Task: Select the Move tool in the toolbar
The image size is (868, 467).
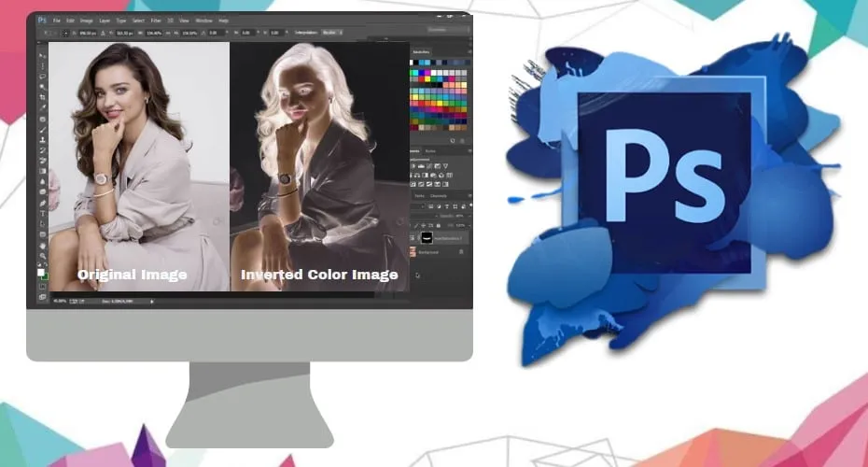Action: pos(43,56)
